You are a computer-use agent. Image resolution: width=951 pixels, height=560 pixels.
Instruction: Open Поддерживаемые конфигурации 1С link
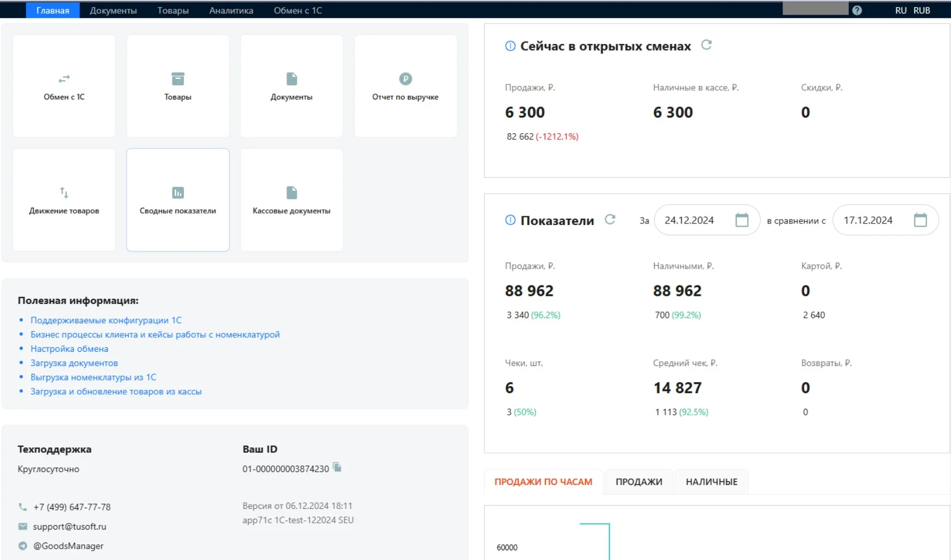coord(106,320)
